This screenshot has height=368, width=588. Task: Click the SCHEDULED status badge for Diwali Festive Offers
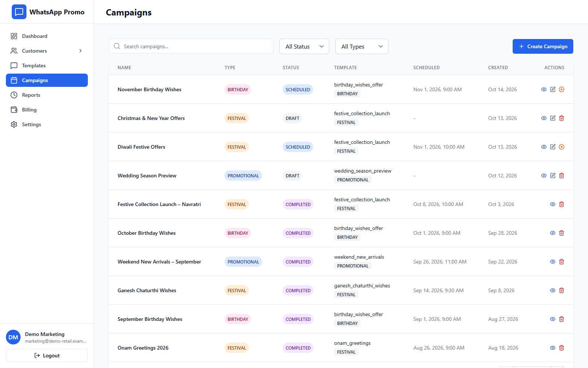(x=298, y=147)
